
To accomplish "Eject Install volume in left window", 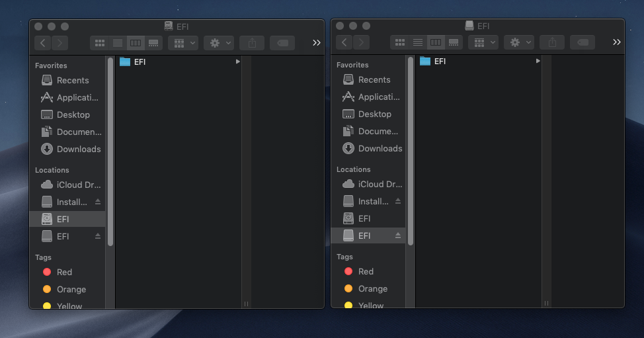I will (x=98, y=202).
